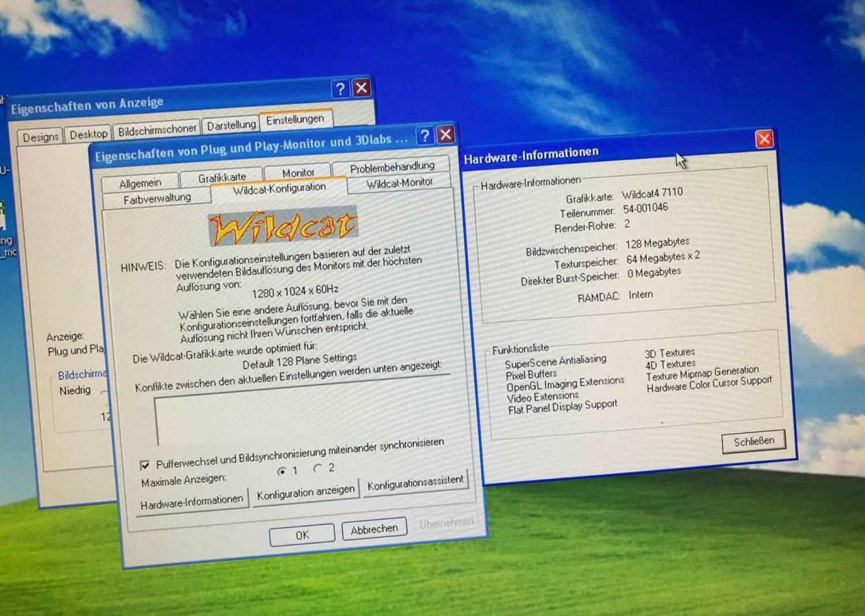The height and width of the screenshot is (616, 865).
Task: Close the Plug und Play-Monitor properties window
Action: [x=446, y=134]
